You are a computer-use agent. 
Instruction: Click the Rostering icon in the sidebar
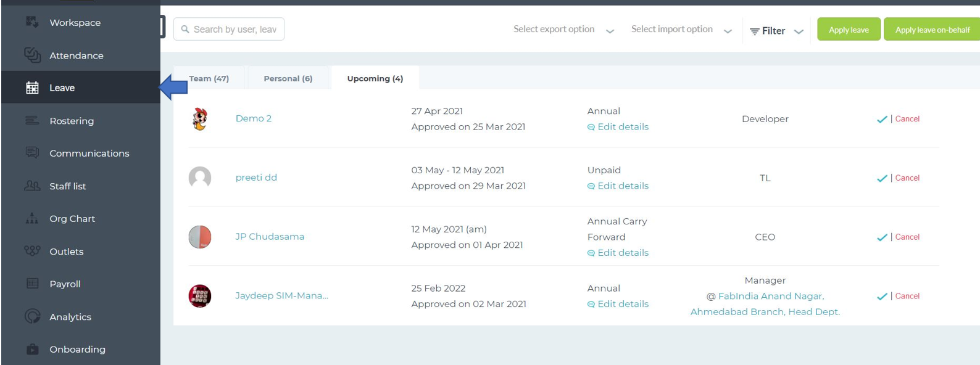[32, 120]
